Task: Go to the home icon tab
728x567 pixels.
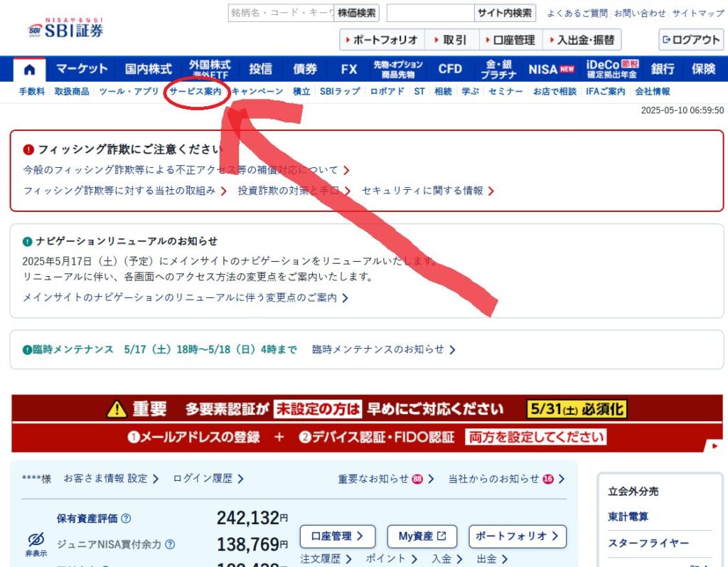Action: [29, 70]
